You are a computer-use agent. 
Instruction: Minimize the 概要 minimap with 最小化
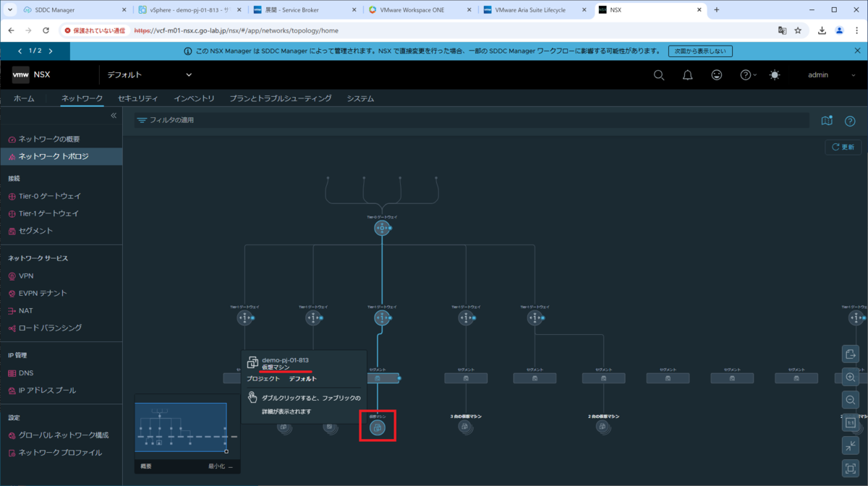pos(221,466)
